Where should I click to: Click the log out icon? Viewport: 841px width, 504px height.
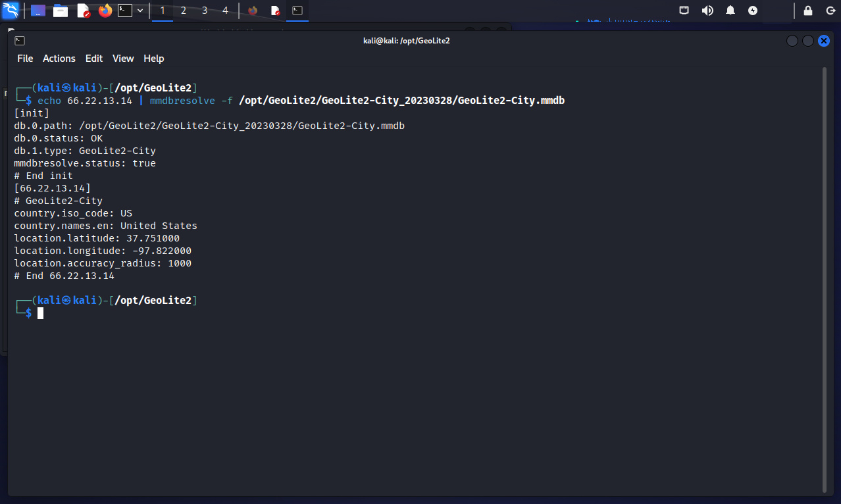tap(830, 11)
